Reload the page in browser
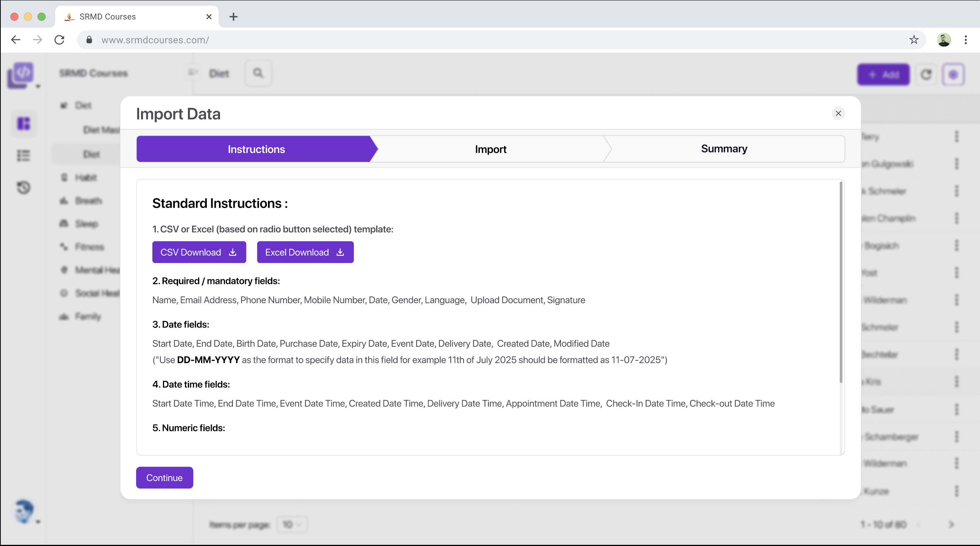The image size is (980, 546). click(59, 40)
